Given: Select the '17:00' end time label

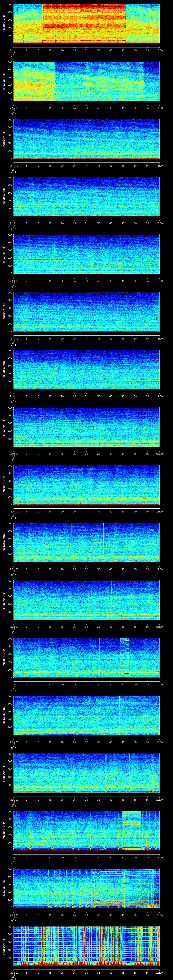Looking at the screenshot, I should click(x=159, y=281).
